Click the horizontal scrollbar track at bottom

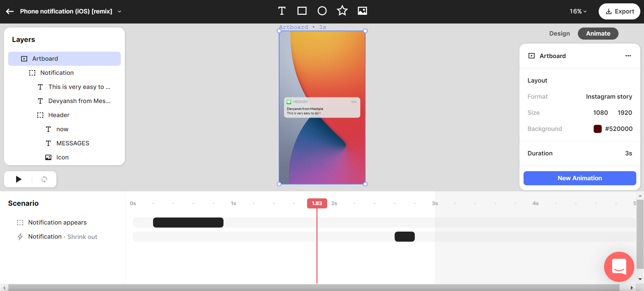point(314,288)
